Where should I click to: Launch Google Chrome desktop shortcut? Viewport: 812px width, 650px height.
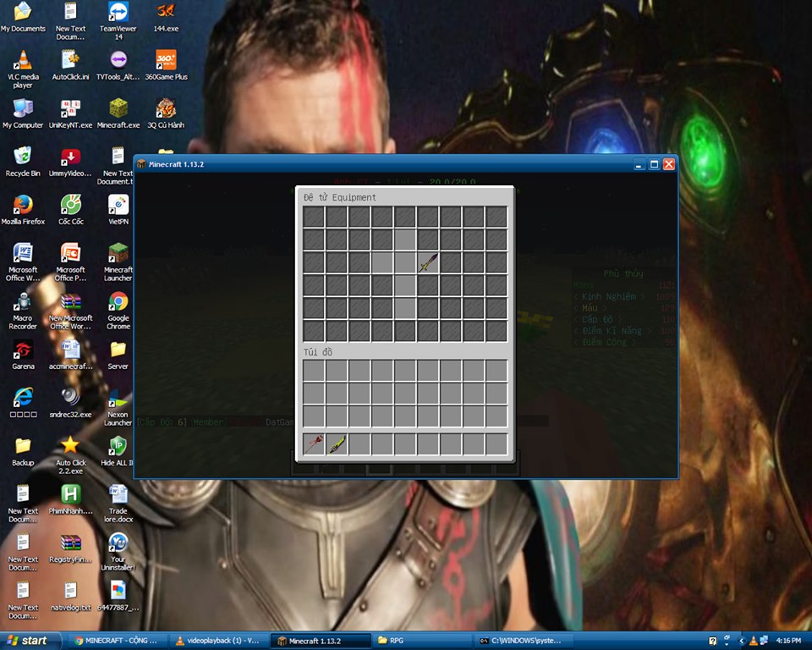(x=118, y=310)
